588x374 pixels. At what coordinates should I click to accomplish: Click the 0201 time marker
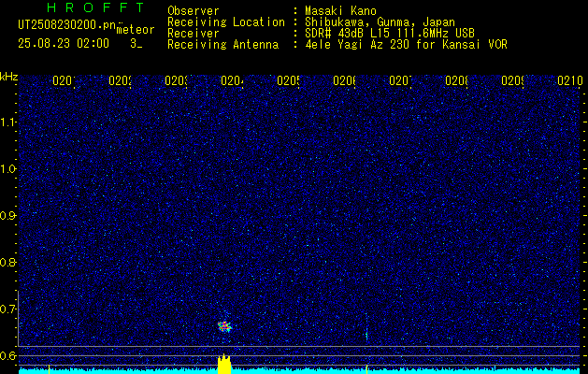pos(64,80)
